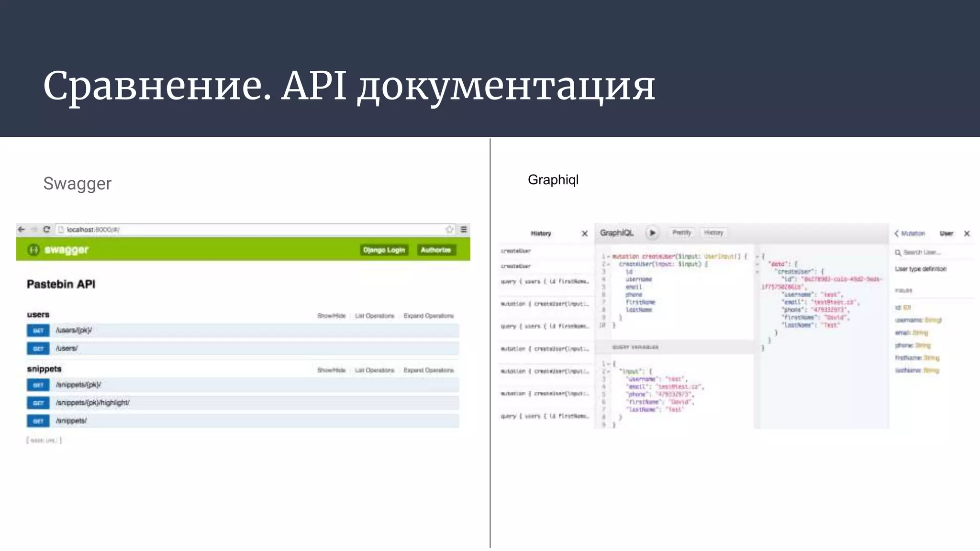Click the base URL footer text
Image resolution: width=980 pixels, height=551 pixels.
point(44,441)
